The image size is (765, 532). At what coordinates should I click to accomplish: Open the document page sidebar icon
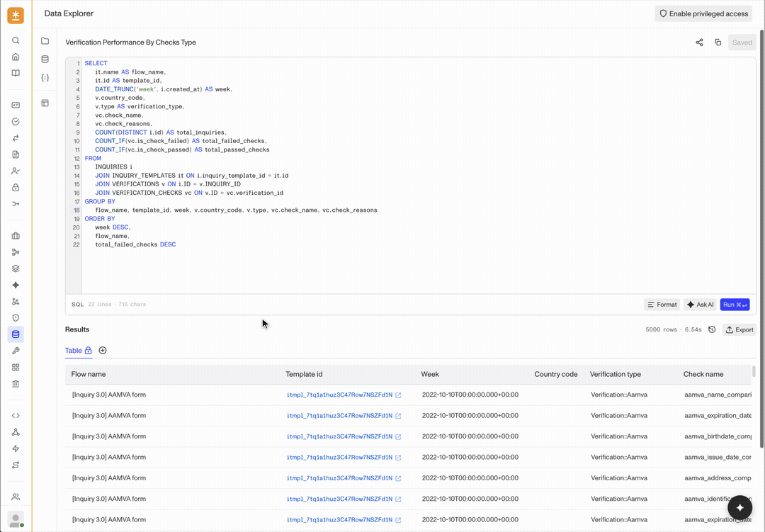tap(16, 154)
